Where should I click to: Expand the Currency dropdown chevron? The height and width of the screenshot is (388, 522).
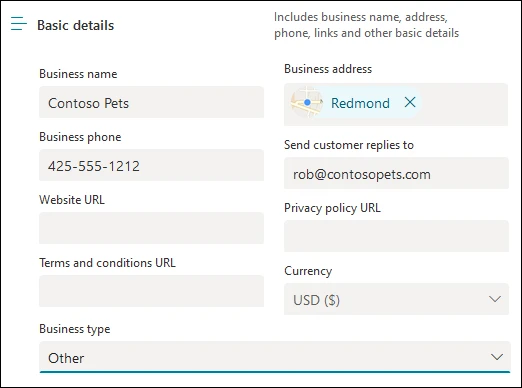point(495,299)
